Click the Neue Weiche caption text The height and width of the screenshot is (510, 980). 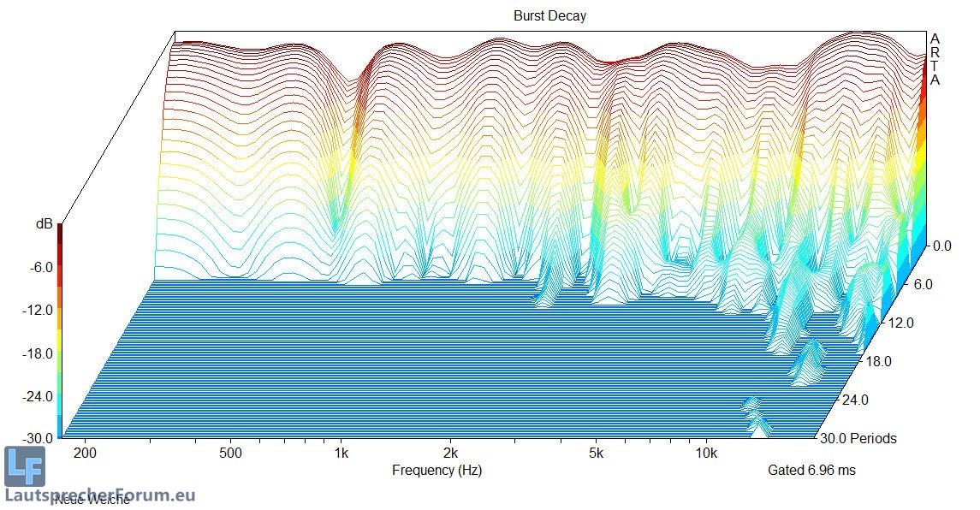[92, 501]
